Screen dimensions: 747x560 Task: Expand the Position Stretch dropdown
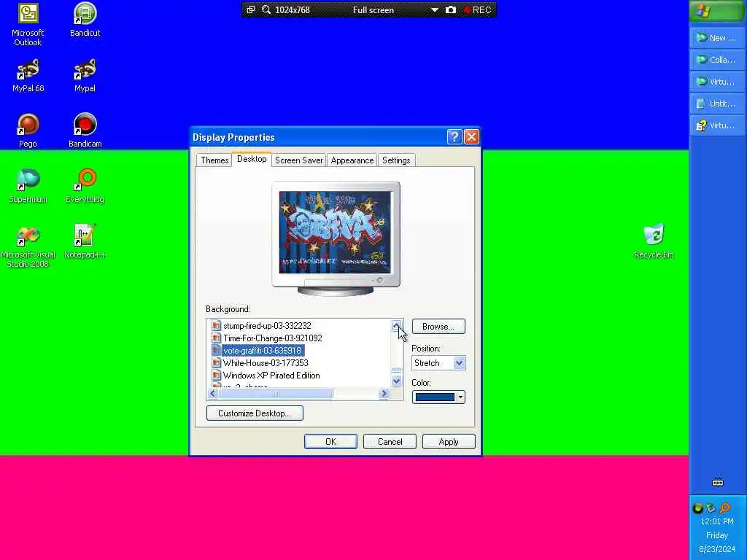point(459,363)
